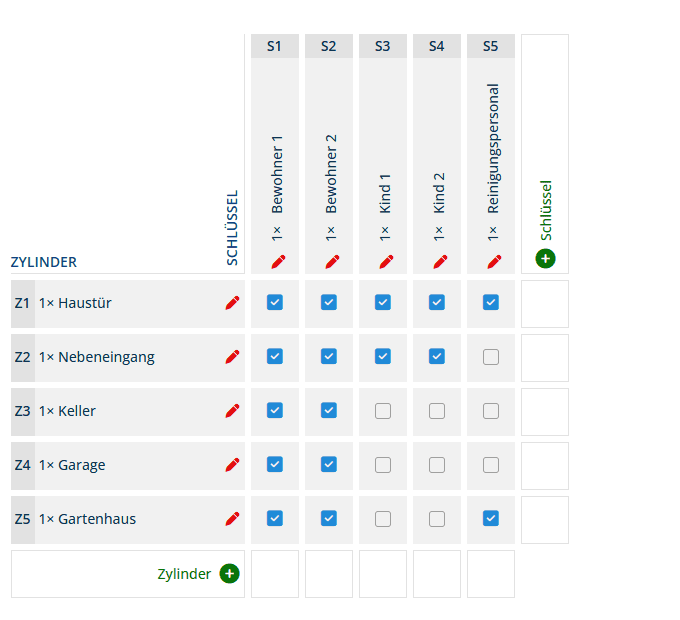This screenshot has height=620, width=680.
Task: Click the S3 column header
Action: click(x=383, y=46)
